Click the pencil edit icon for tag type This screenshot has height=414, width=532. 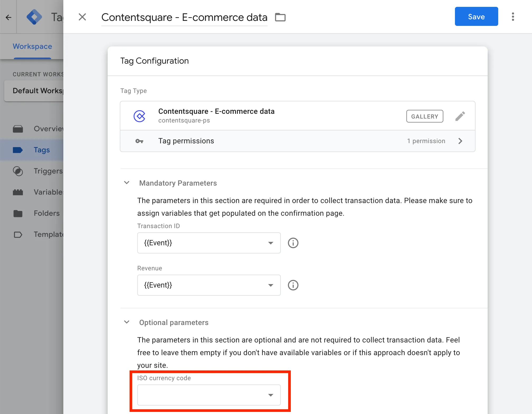[x=460, y=116]
